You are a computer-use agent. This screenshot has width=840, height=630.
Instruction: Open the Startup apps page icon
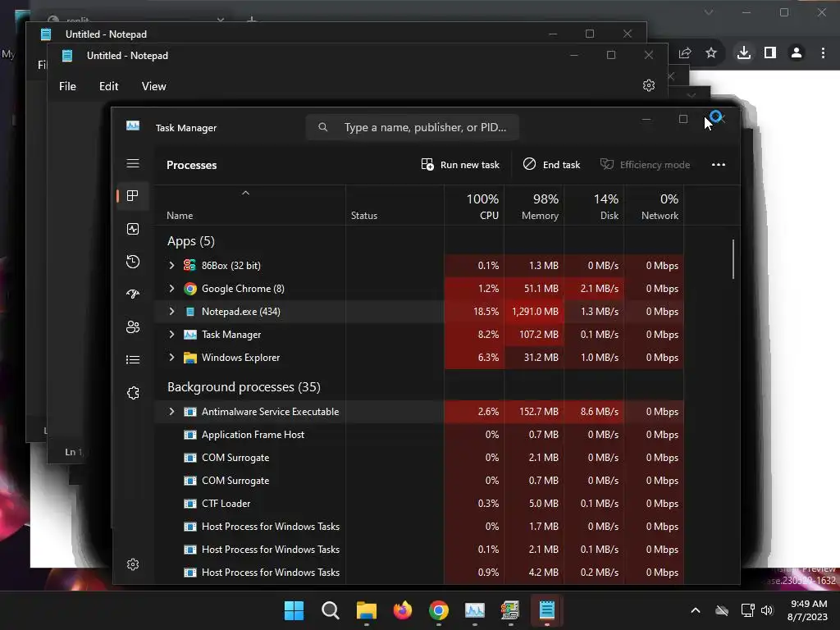(x=133, y=294)
